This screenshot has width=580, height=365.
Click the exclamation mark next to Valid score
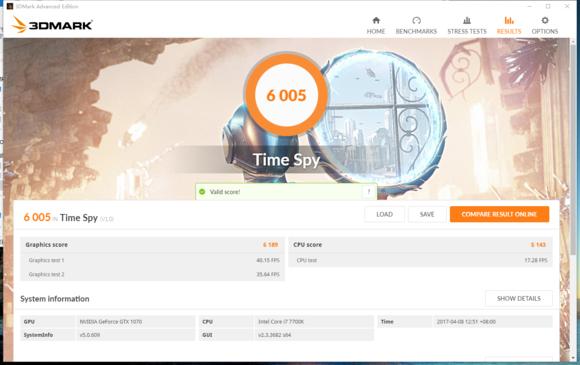pos(369,192)
